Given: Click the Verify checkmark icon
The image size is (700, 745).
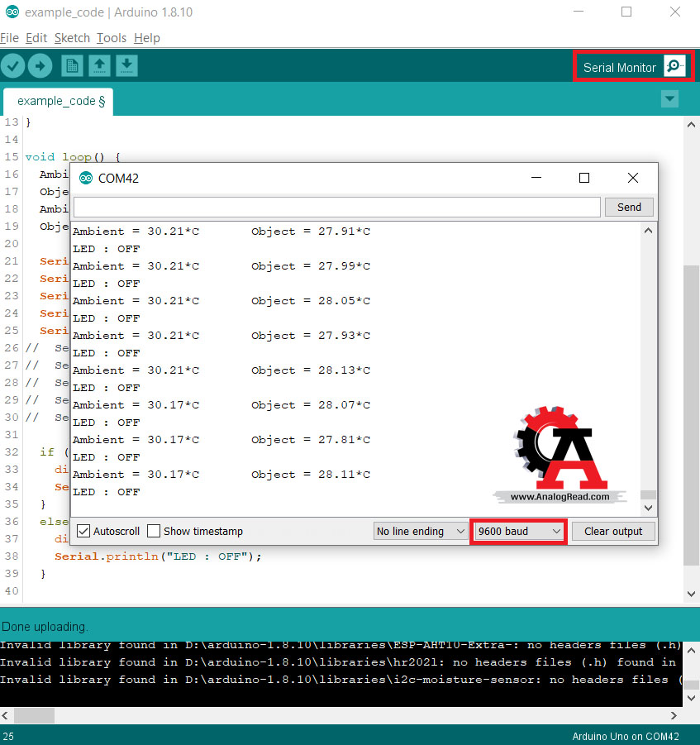Looking at the screenshot, I should pos(13,65).
